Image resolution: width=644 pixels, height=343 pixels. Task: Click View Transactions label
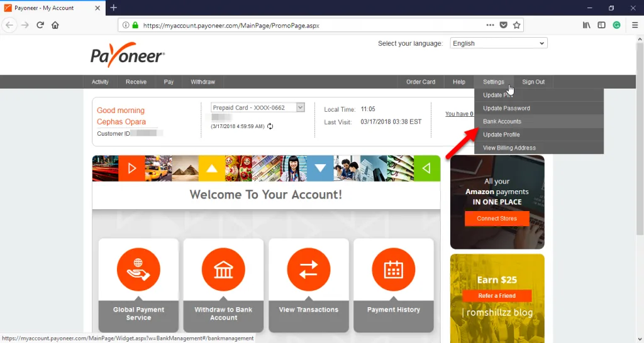[x=308, y=310]
